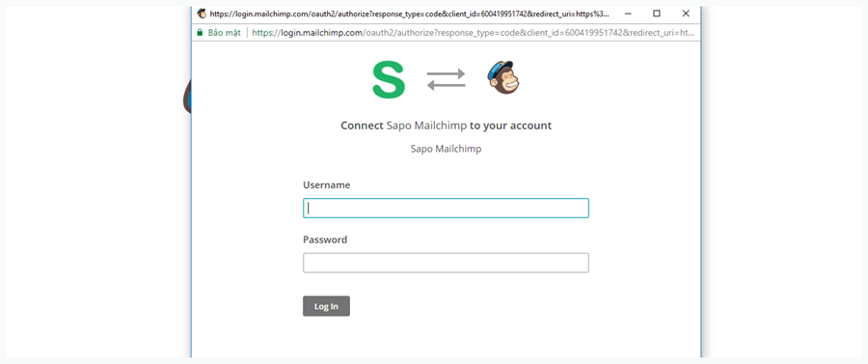Click the Mailchimp favicon in title bar
Image resolution: width=868 pixels, height=364 pixels.
click(203, 14)
